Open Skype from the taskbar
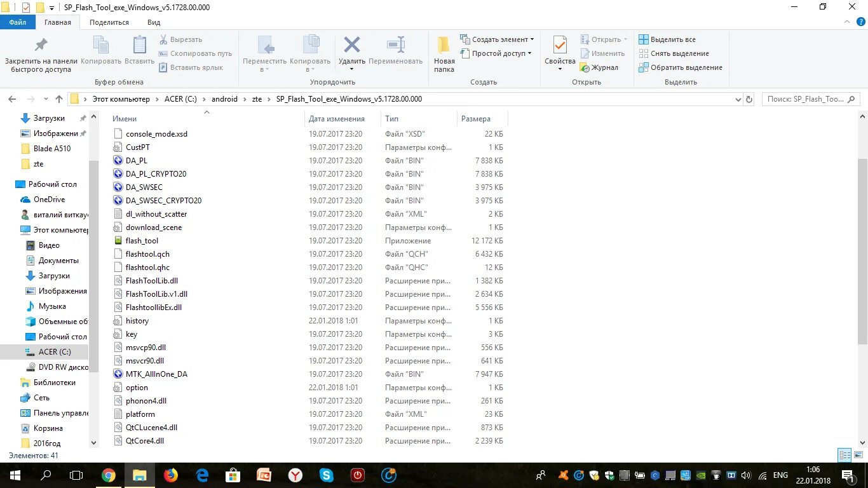Image resolution: width=868 pixels, height=488 pixels. [327, 475]
